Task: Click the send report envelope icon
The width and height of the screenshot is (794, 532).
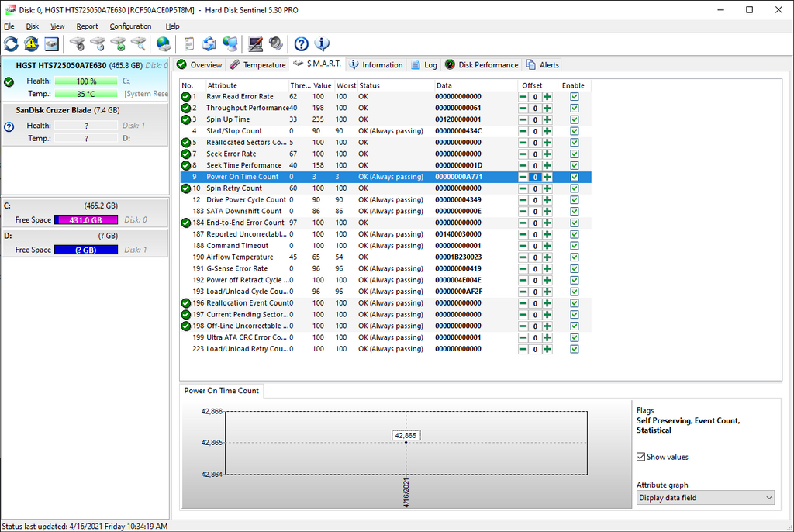Action: tap(209, 44)
